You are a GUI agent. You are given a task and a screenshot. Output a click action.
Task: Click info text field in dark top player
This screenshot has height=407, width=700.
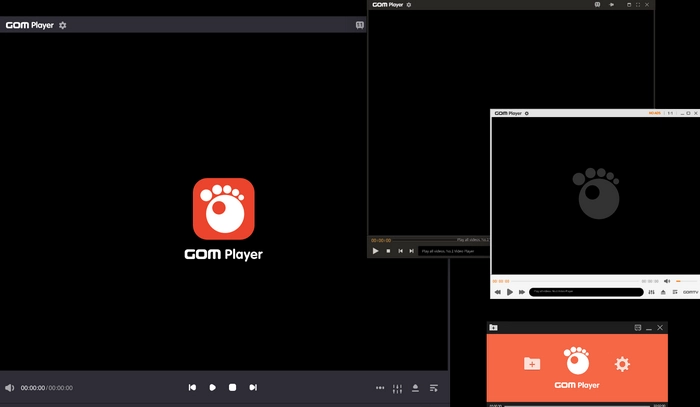click(454, 251)
